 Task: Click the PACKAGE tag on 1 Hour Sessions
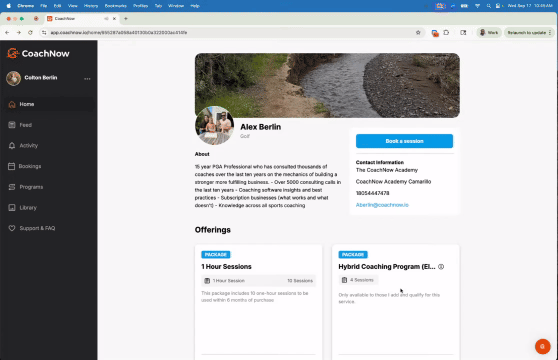pyautogui.click(x=216, y=255)
